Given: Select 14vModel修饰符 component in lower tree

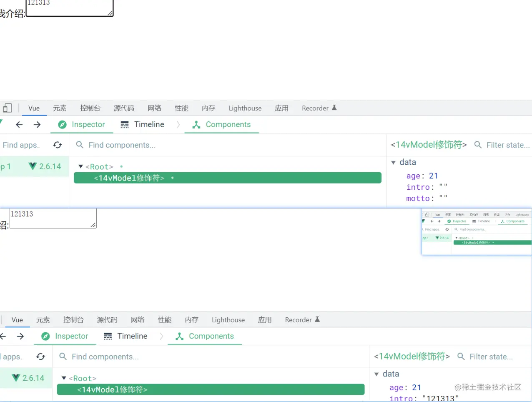Looking at the screenshot, I should pyautogui.click(x=211, y=389).
